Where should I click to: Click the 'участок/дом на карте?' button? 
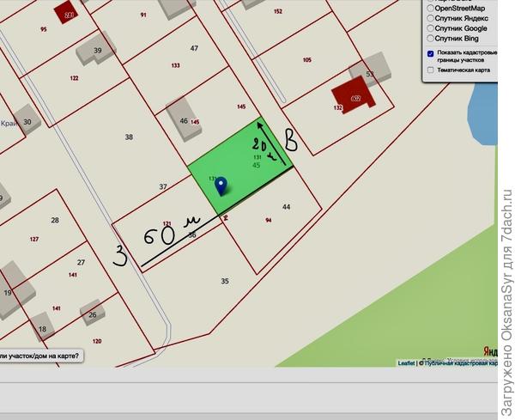coord(40,355)
